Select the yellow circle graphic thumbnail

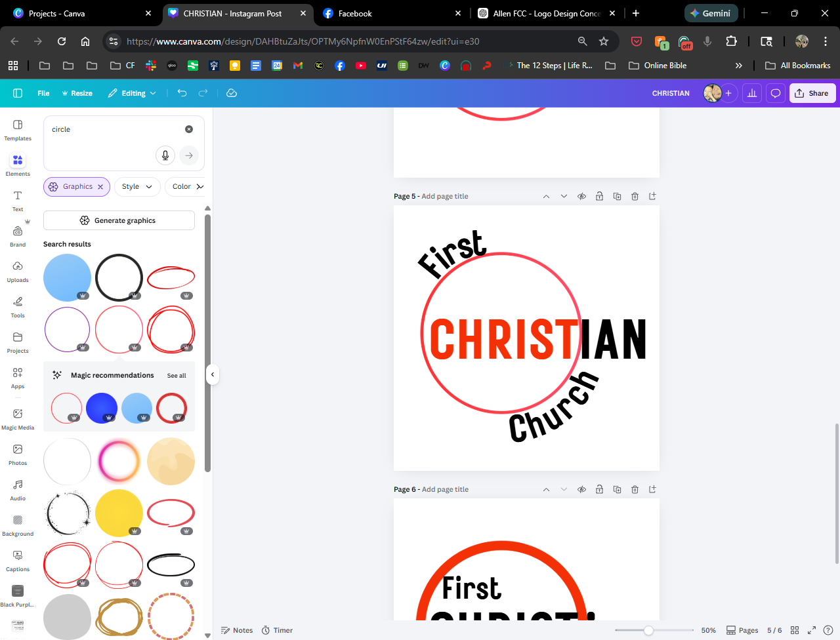click(119, 513)
